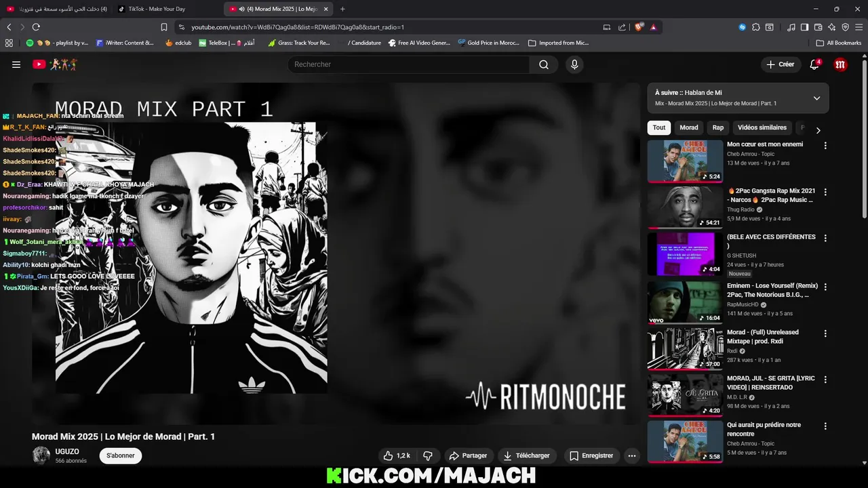The image size is (868, 488).
Task: Open the browser main menu
Action: [859, 27]
